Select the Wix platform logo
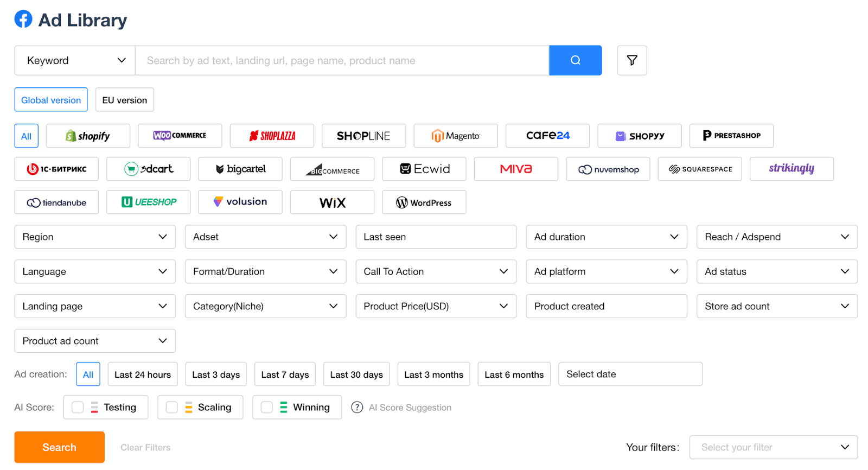This screenshot has height=470, width=868. click(332, 202)
